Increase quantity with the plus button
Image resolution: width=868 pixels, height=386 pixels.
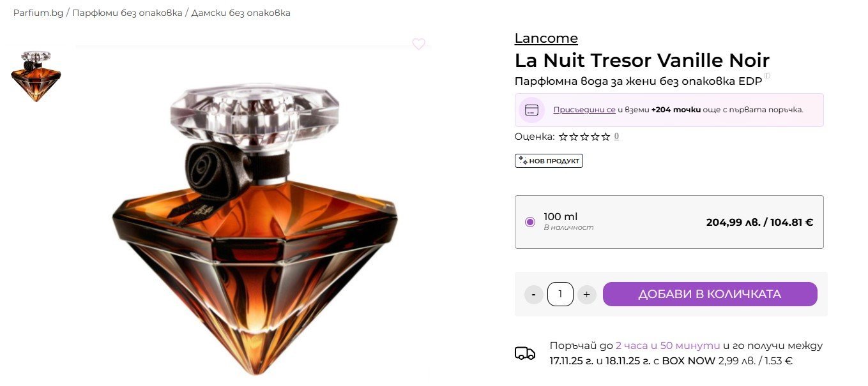(x=586, y=295)
